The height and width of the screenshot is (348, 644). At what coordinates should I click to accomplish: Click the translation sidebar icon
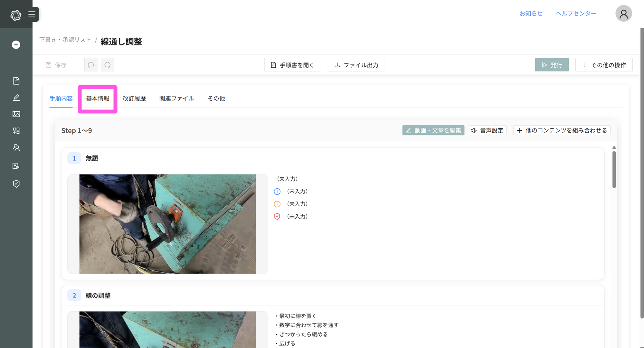pos(16,166)
